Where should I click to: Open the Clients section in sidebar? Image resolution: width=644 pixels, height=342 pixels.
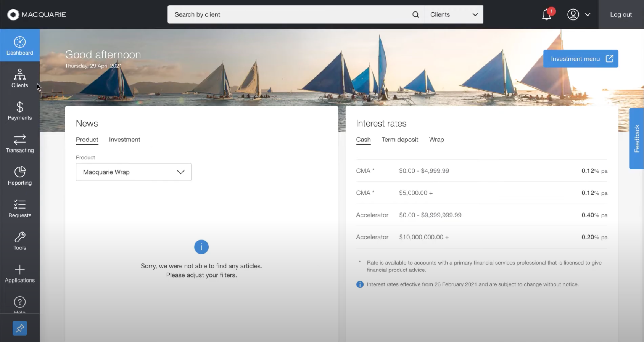(x=20, y=78)
